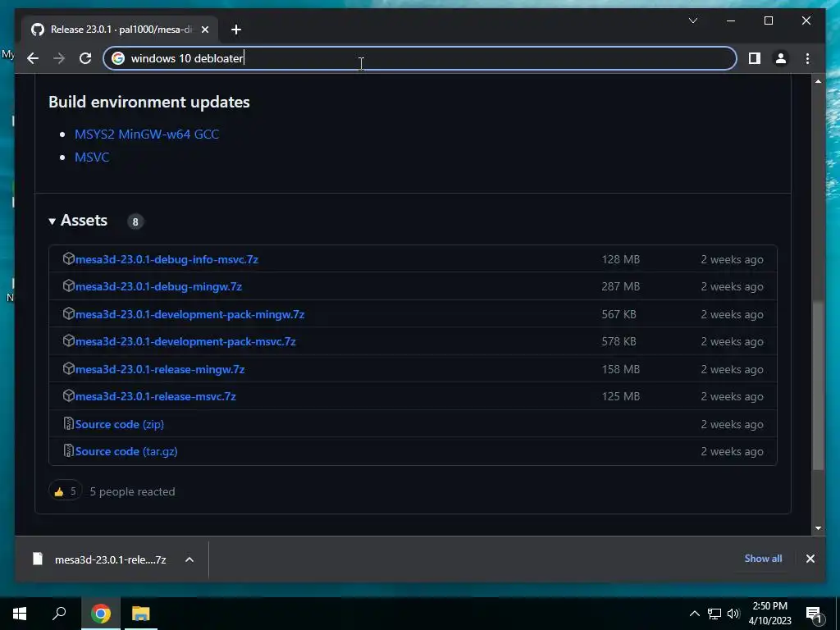840x630 pixels.
Task: Download mesa3d-23.0.1-debug-info-msvc.7z
Action: pos(167,259)
